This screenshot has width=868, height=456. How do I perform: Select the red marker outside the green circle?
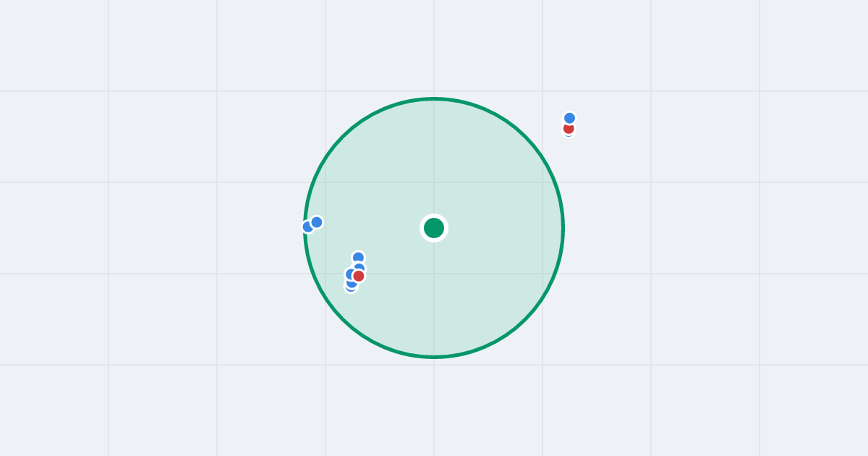click(x=569, y=128)
